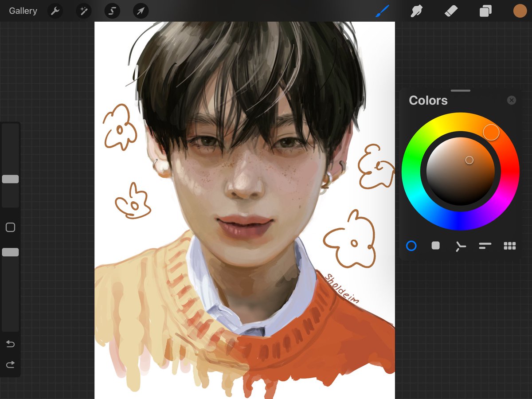Click the brush size slider handle
The width and height of the screenshot is (532, 399).
click(10, 179)
